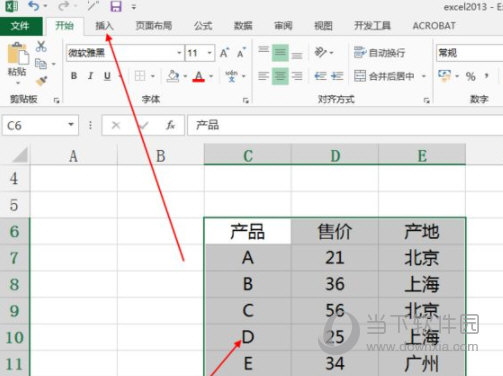Click the Comma style icon
The height and width of the screenshot is (376, 503).
(487, 76)
